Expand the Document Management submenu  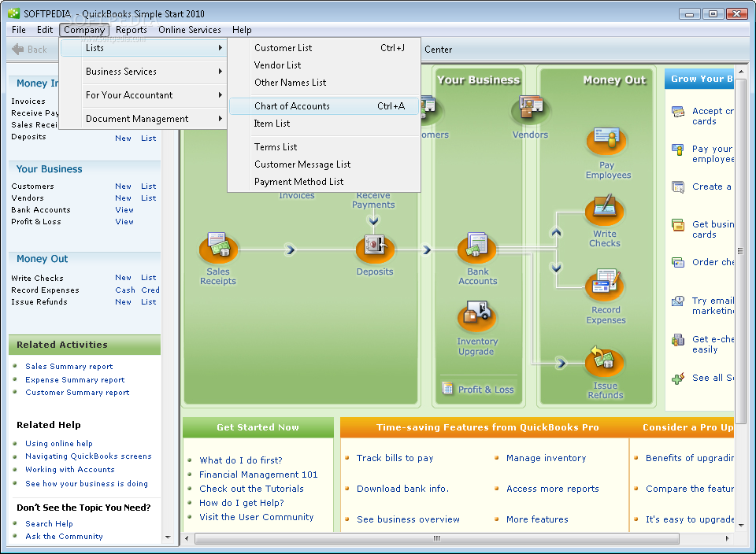click(143, 119)
